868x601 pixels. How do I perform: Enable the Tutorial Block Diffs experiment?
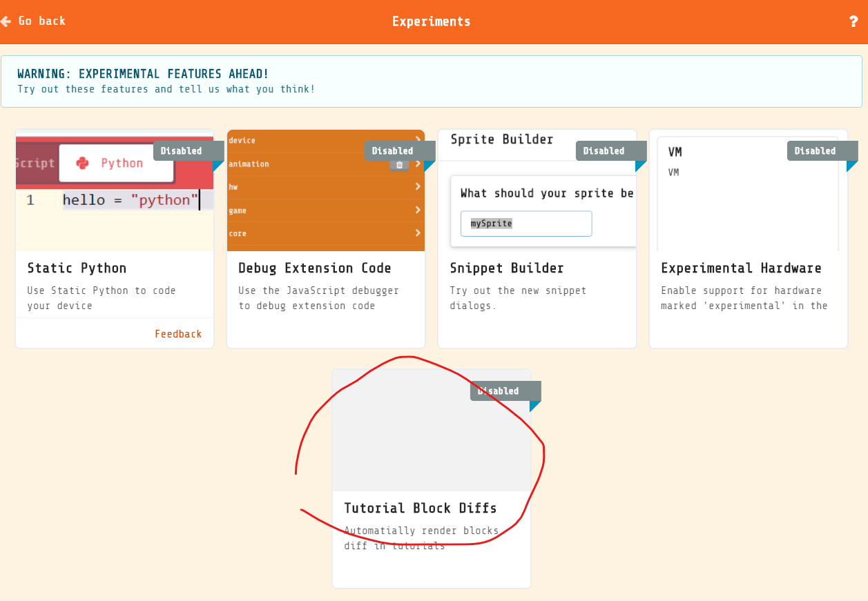point(498,391)
